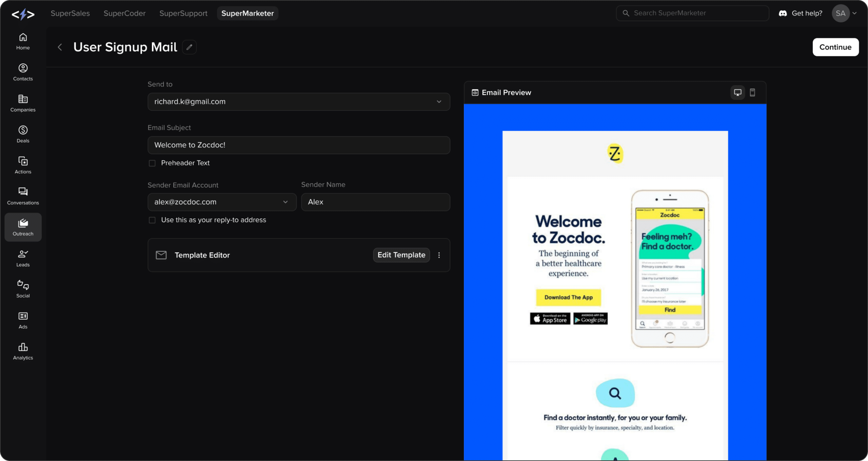Viewport: 868px width, 461px height.
Task: Focus the Search SuperMarketer field
Action: point(692,13)
